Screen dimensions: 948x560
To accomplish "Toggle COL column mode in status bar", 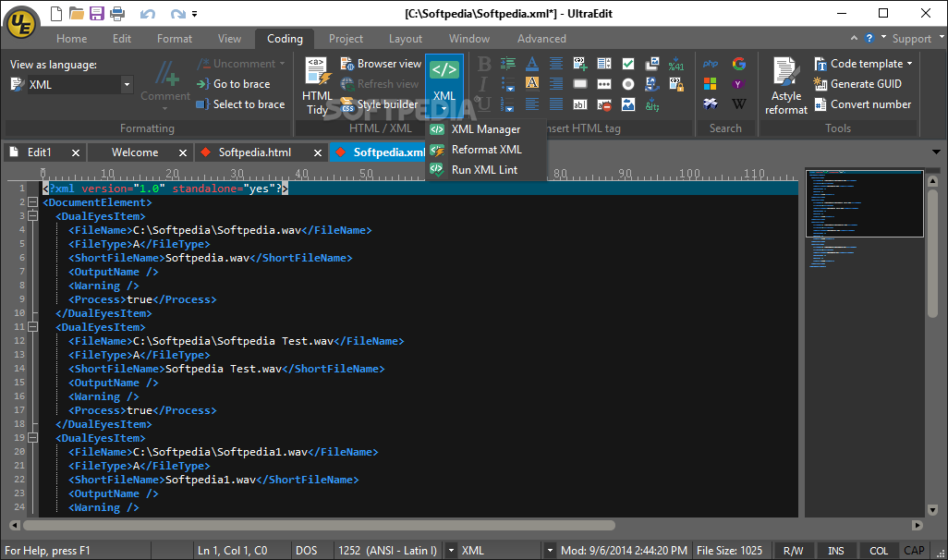I will [879, 551].
